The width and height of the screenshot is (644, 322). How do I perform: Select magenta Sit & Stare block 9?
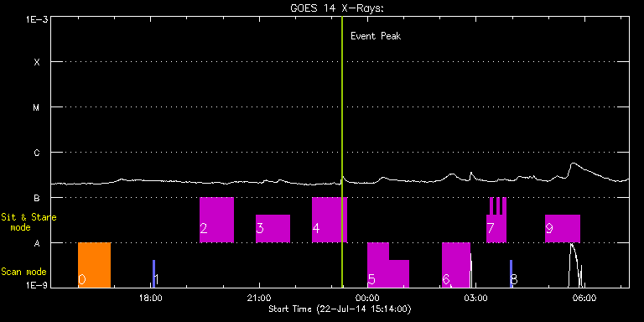tap(563, 228)
